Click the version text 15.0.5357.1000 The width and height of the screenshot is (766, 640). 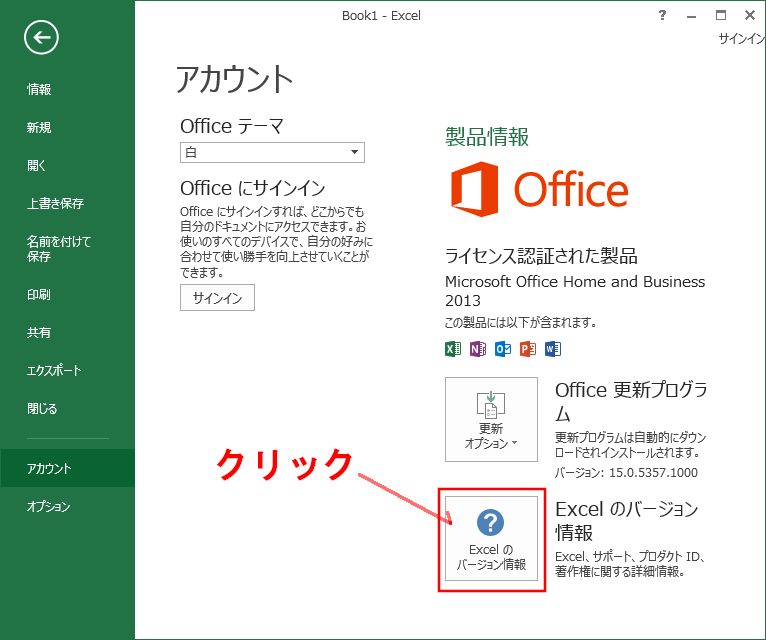click(653, 472)
